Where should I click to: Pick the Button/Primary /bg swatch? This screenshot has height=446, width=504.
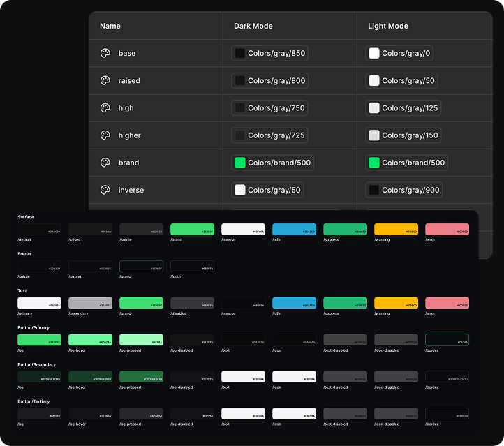click(39, 341)
